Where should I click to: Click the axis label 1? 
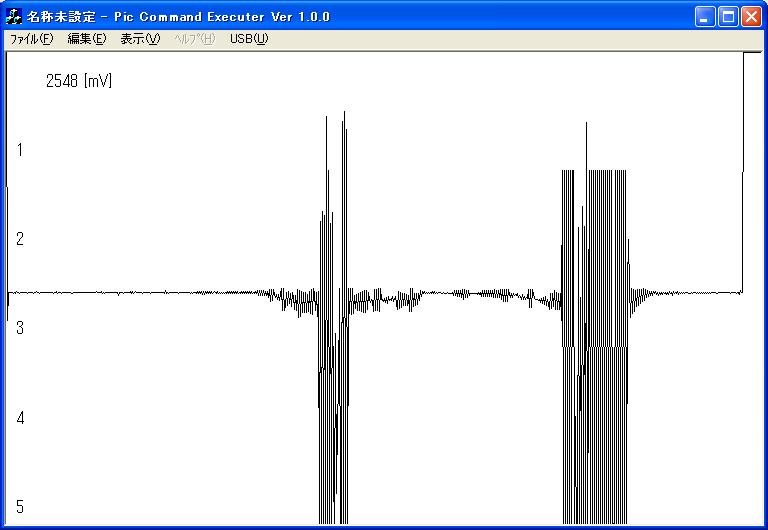click(x=20, y=150)
